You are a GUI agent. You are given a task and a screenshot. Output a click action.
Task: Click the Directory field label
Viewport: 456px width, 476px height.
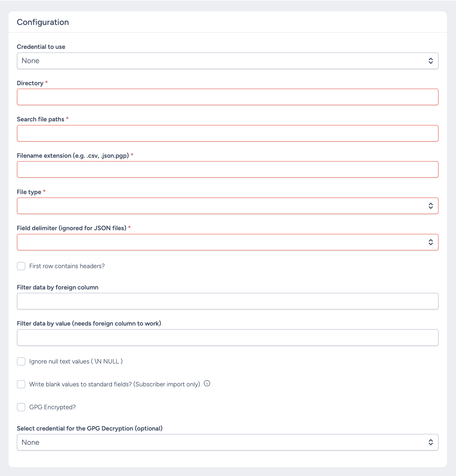coord(30,83)
